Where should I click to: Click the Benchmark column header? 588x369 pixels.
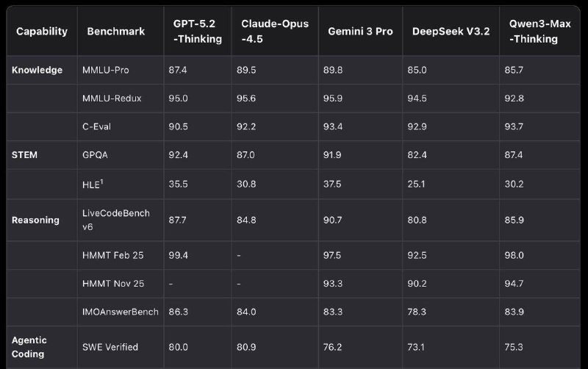tap(115, 32)
